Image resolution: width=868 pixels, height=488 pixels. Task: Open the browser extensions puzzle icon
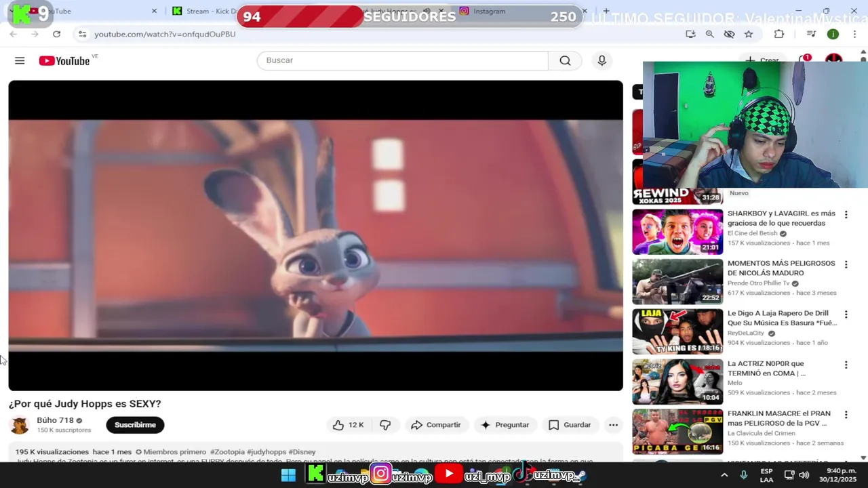778,34
